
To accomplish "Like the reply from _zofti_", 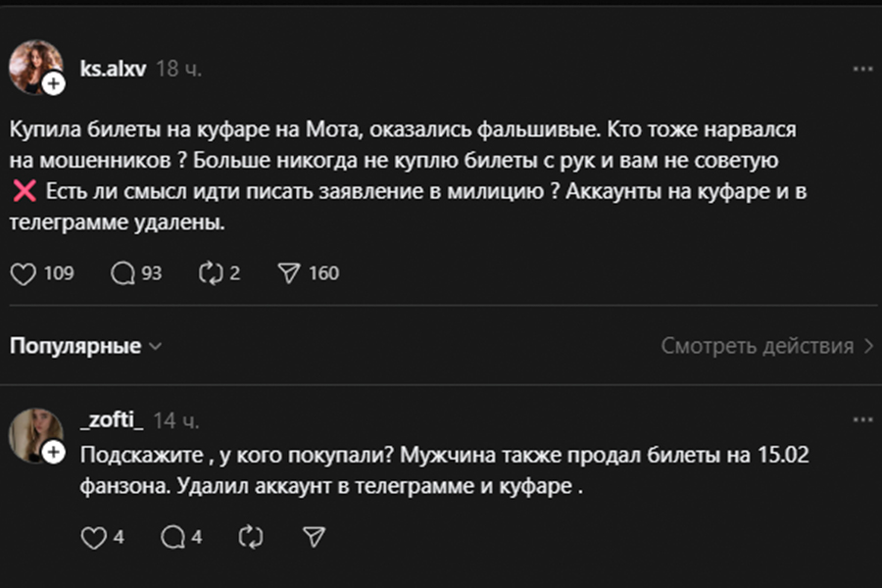I will (x=92, y=537).
